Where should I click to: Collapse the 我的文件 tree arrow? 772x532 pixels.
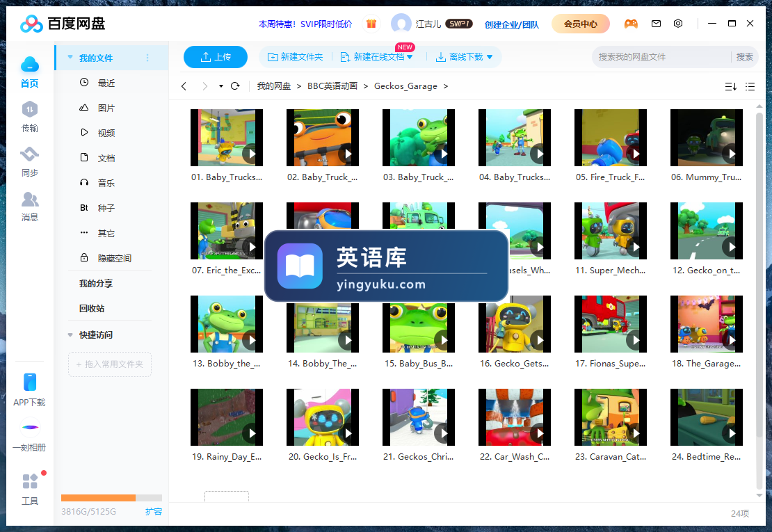[70, 57]
